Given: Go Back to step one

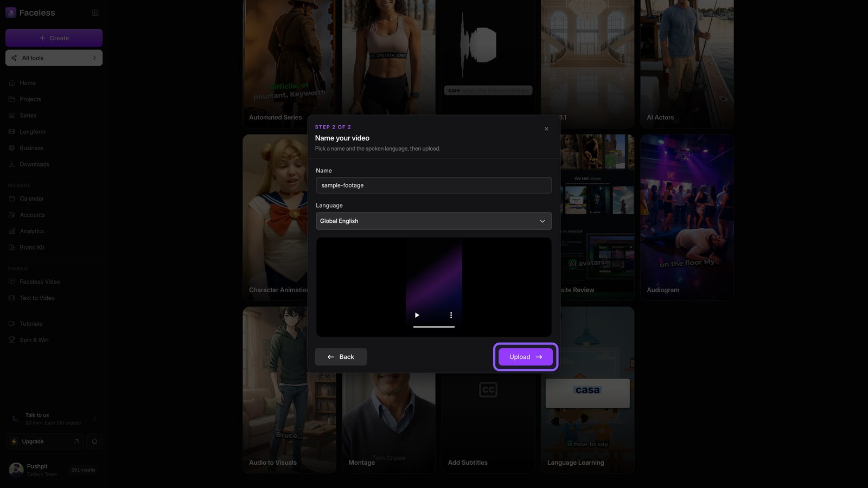Looking at the screenshot, I should (341, 357).
